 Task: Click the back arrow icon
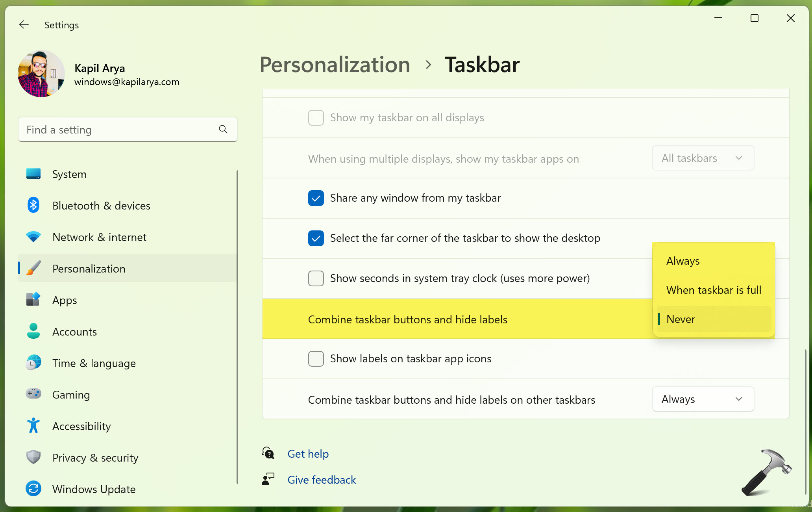pyautogui.click(x=24, y=25)
